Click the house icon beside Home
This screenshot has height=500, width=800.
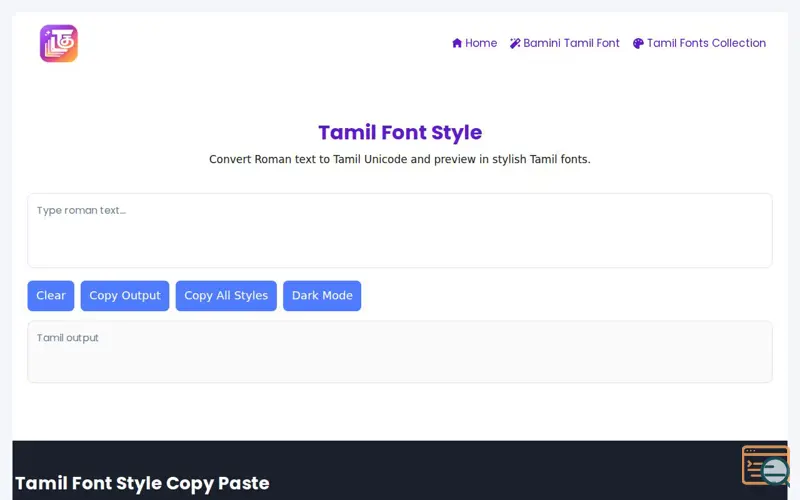click(x=457, y=43)
